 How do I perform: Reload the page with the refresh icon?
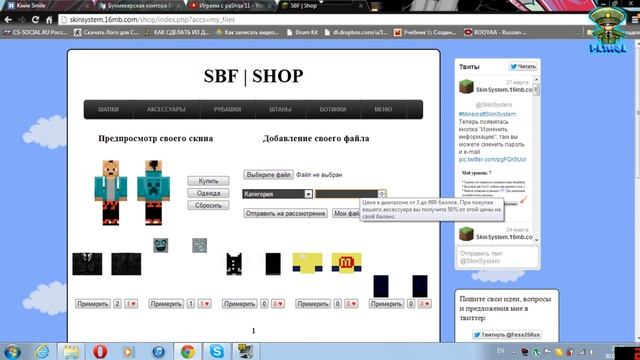tap(35, 20)
